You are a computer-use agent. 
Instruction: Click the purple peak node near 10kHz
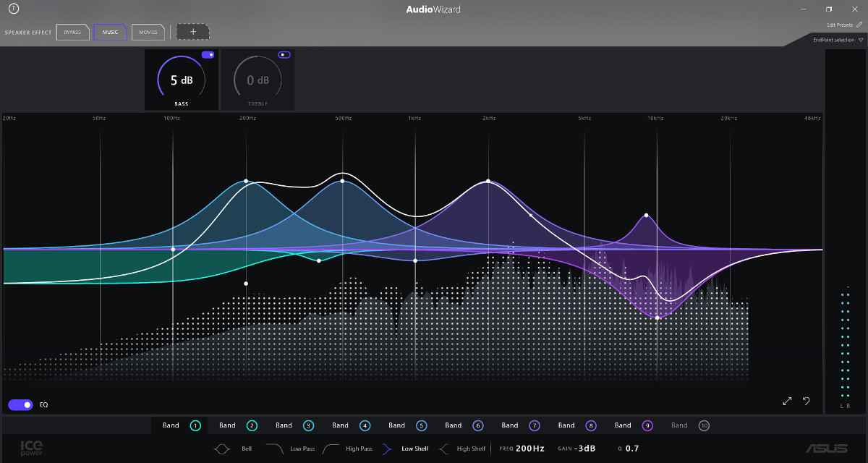click(x=646, y=215)
